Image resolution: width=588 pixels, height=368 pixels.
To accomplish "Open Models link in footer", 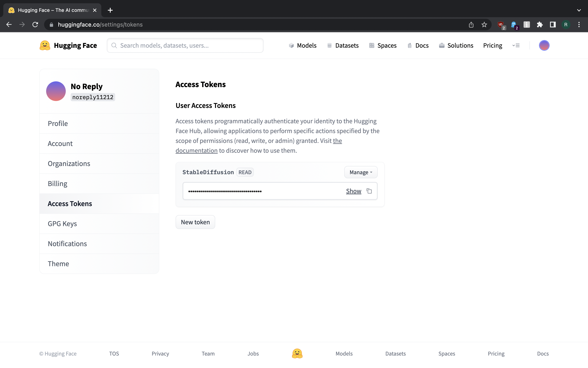I will [344, 354].
